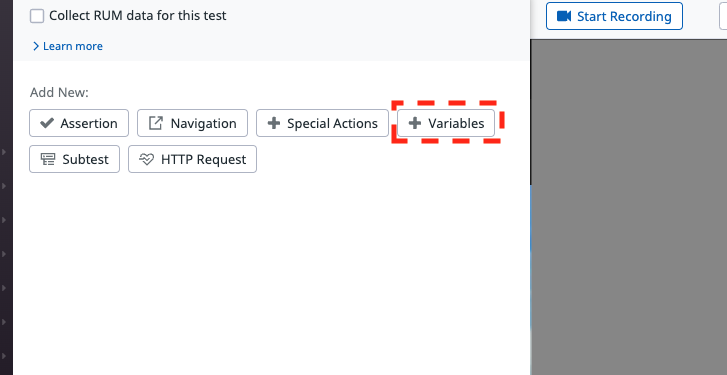Expand the topmost arrow in dark left sidebar

(4, 152)
